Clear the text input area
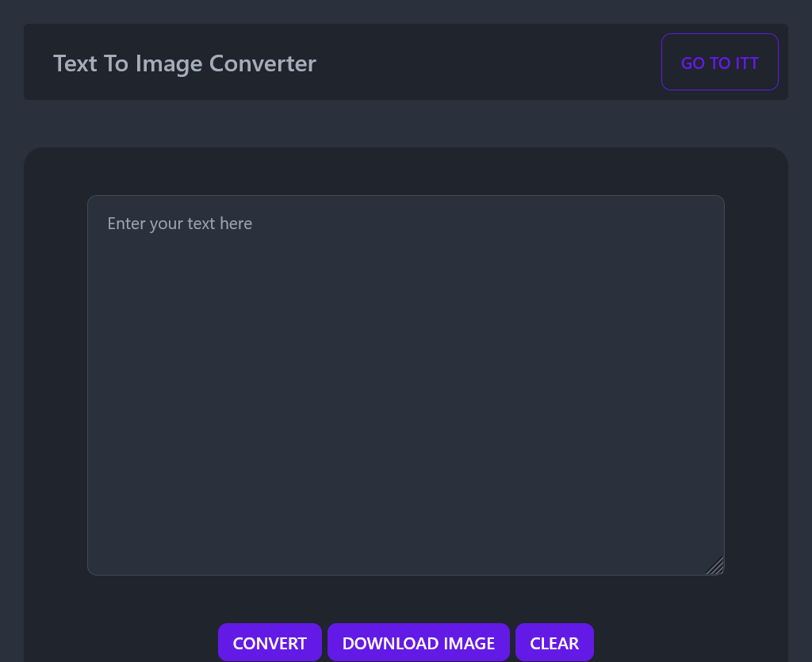Image resolution: width=812 pixels, height=662 pixels. pyautogui.click(x=554, y=642)
